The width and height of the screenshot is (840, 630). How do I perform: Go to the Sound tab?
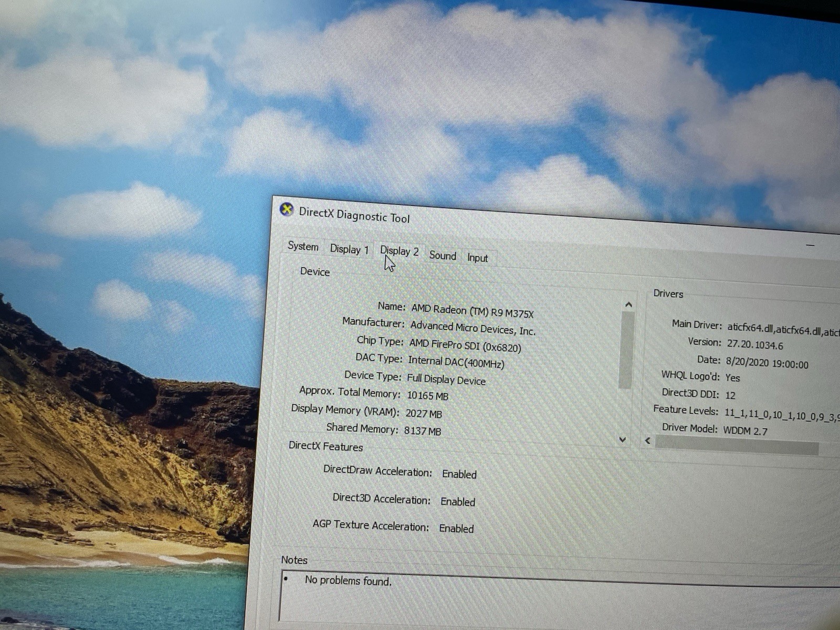(443, 256)
